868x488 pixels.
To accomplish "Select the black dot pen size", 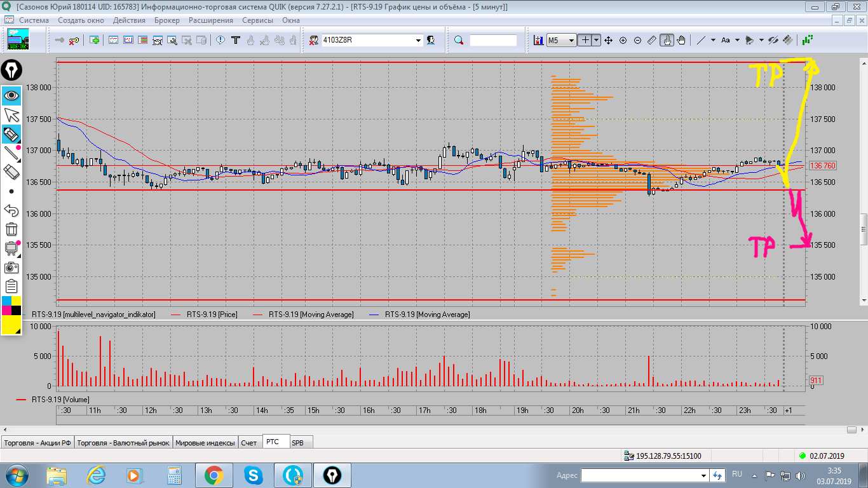I will tap(11, 191).
